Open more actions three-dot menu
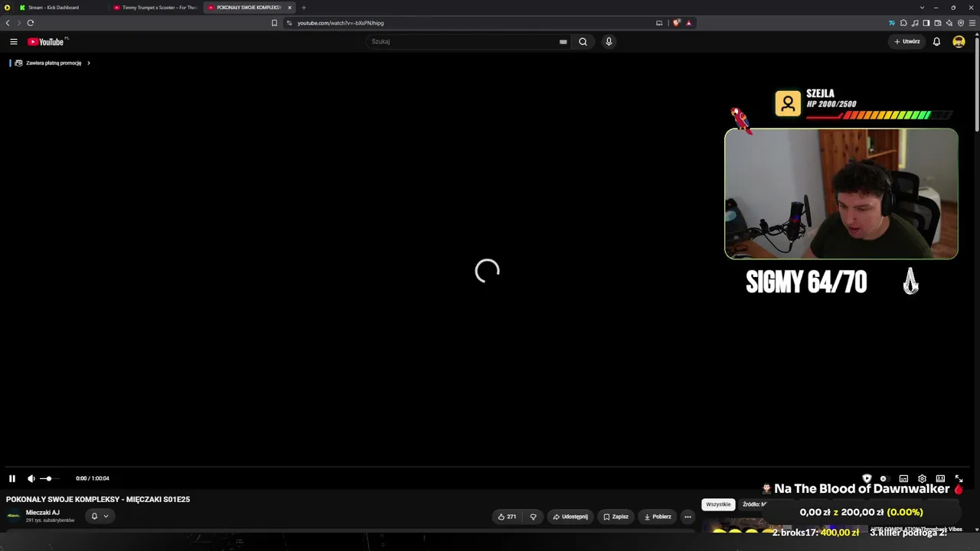The image size is (980, 551). coord(688,517)
